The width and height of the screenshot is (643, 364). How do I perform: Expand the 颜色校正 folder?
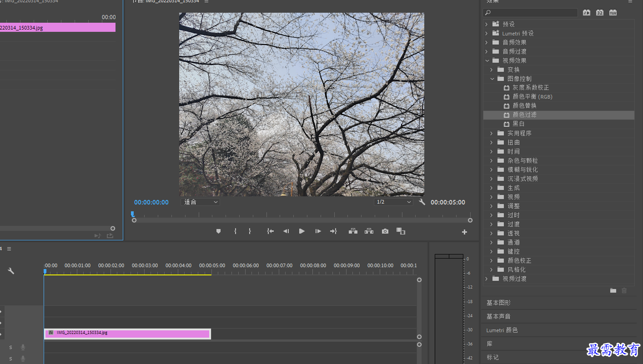click(x=491, y=260)
